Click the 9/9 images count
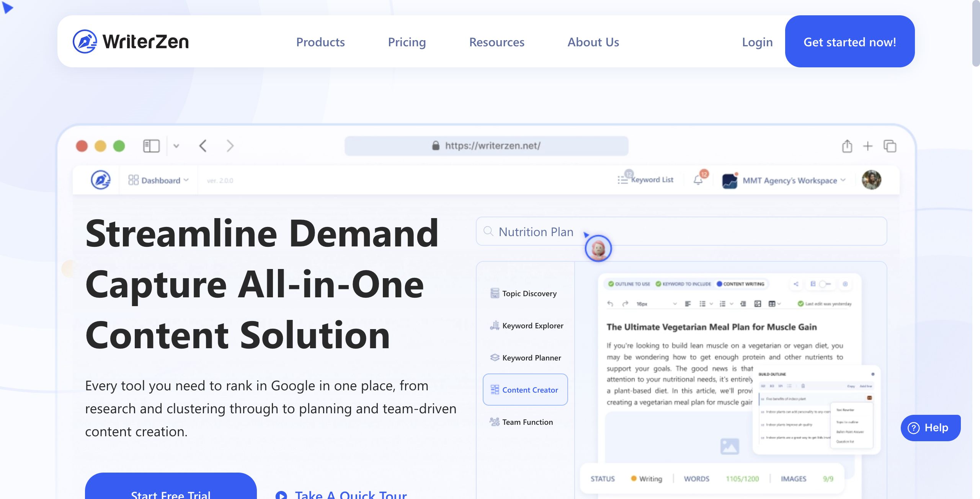The image size is (980, 499). tap(828, 479)
